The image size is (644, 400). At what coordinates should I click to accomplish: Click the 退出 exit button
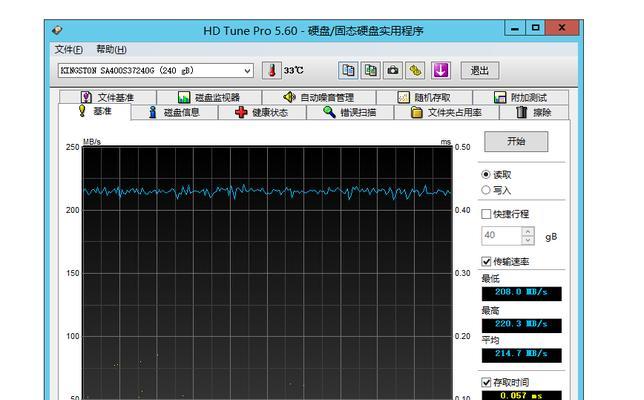point(480,71)
